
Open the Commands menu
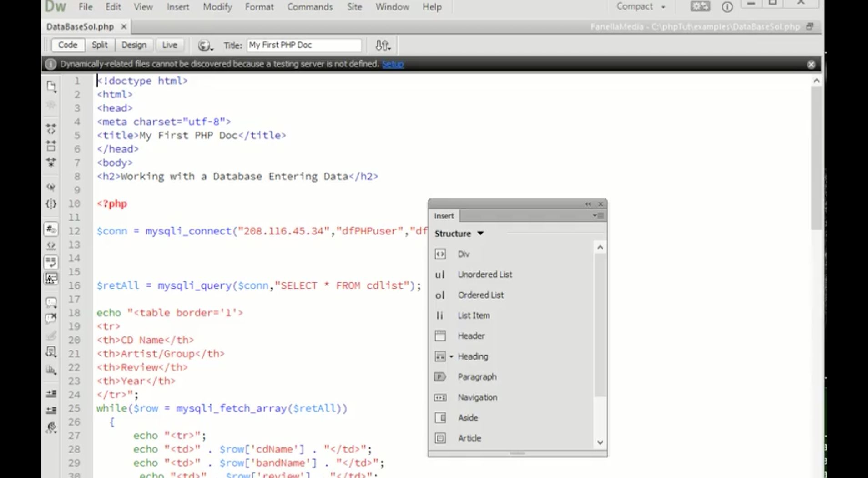tap(310, 7)
